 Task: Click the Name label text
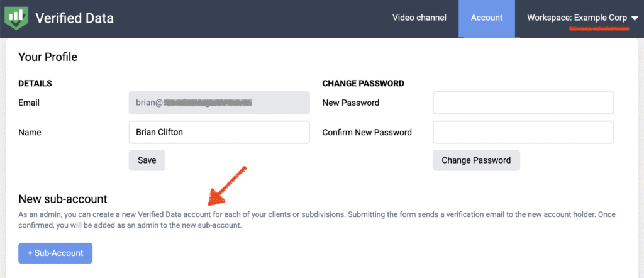click(30, 133)
